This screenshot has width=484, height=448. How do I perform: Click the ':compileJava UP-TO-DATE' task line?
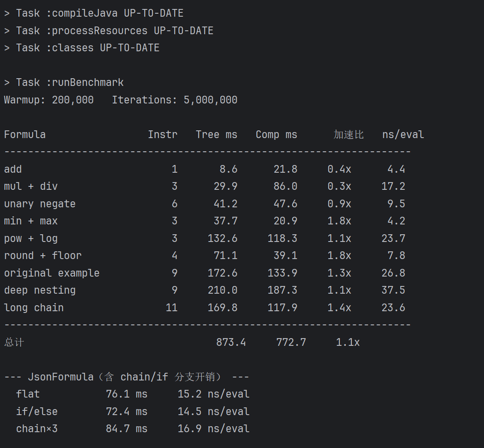coord(94,13)
